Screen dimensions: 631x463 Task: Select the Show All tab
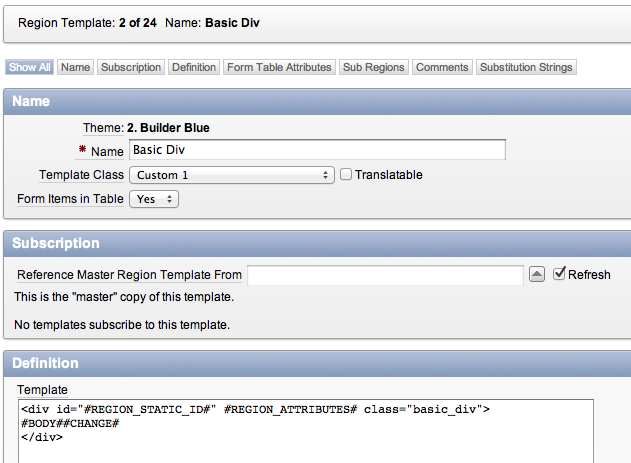pyautogui.click(x=29, y=67)
